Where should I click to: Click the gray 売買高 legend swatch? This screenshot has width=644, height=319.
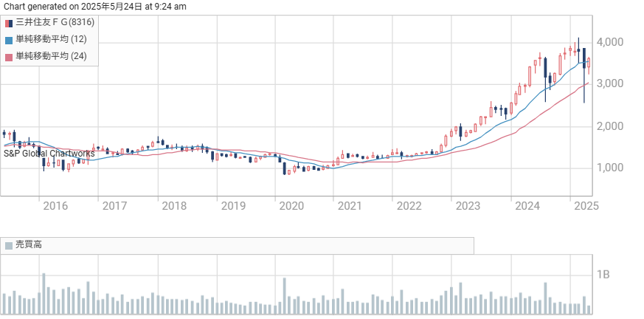9,246
